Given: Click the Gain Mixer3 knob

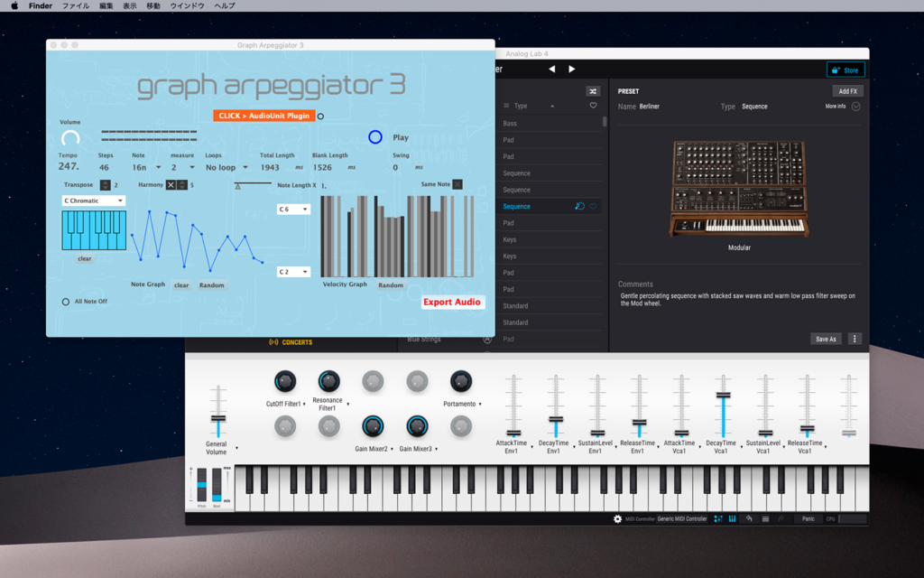Looking at the screenshot, I should (417, 426).
